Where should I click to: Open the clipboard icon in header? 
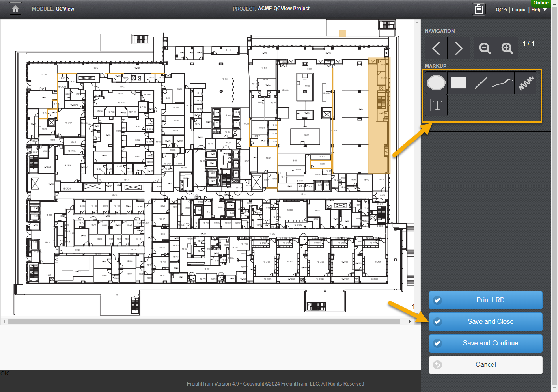tap(479, 9)
